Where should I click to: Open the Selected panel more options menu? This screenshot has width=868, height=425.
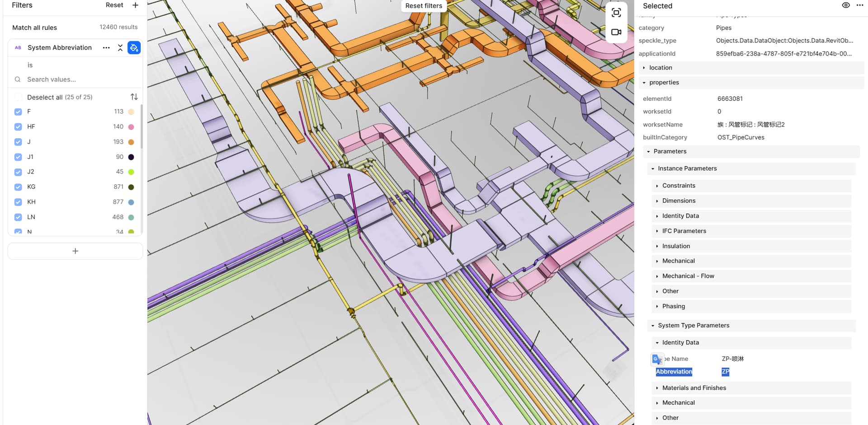[859, 5]
